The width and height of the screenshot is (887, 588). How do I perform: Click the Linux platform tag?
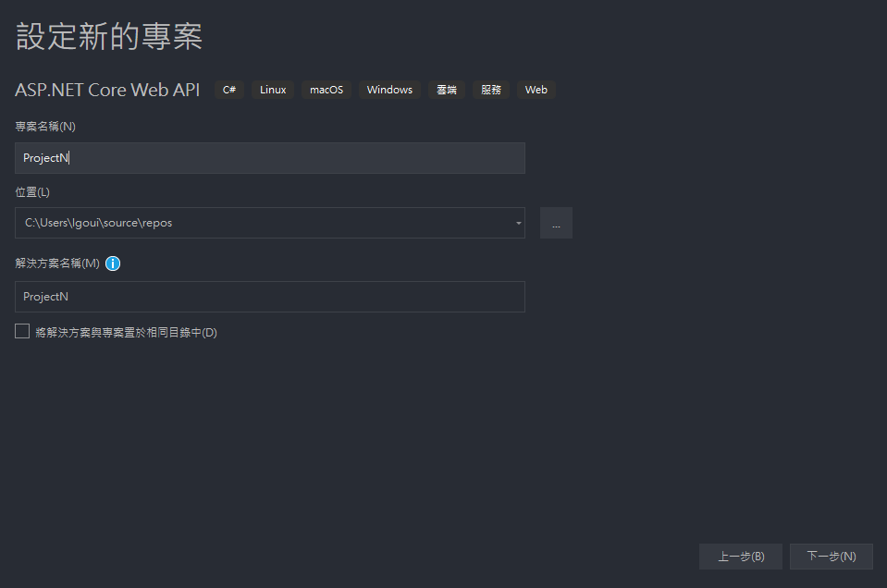[x=273, y=90]
